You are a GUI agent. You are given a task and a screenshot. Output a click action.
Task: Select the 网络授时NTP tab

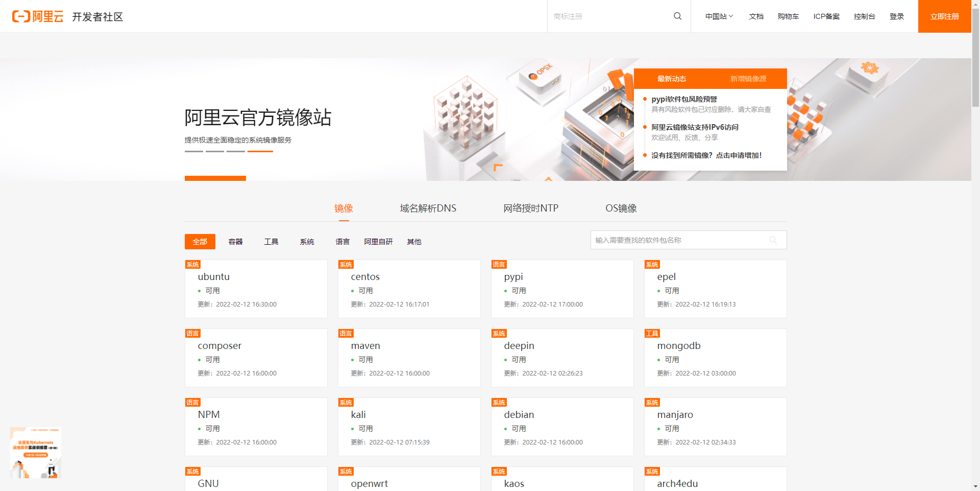[531, 208]
